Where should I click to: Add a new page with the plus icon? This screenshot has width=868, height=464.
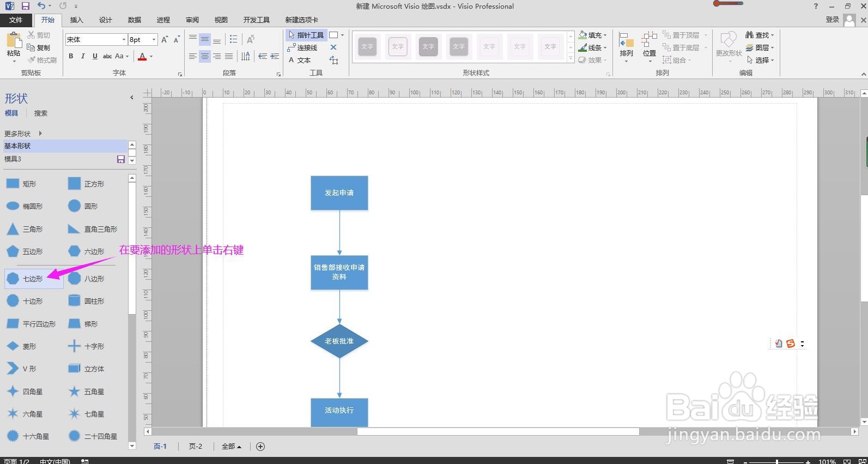260,447
